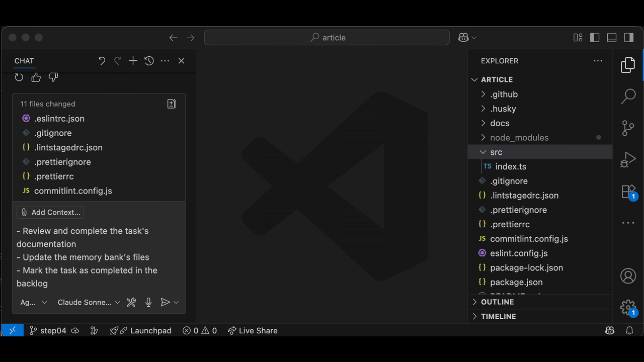Screen dimensions: 644x362
Task: Open the Run and Debug view
Action: pos(628,160)
